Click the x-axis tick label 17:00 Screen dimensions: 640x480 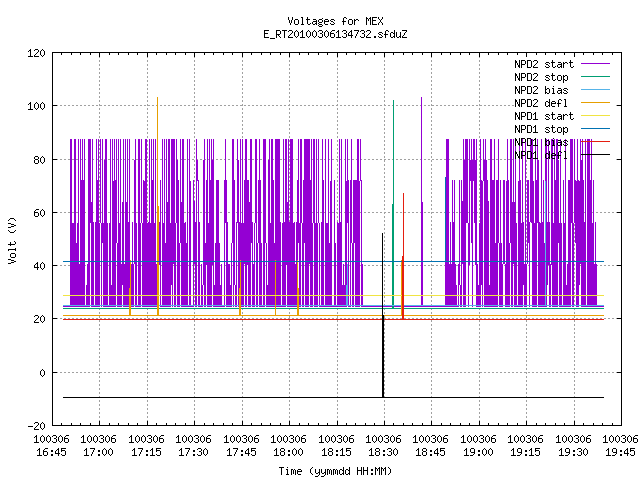pos(98,452)
